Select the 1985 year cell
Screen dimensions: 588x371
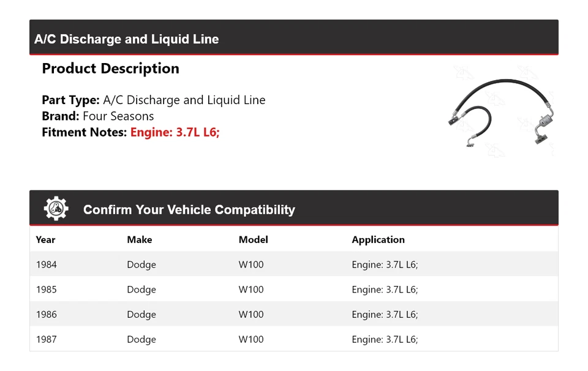[46, 290]
